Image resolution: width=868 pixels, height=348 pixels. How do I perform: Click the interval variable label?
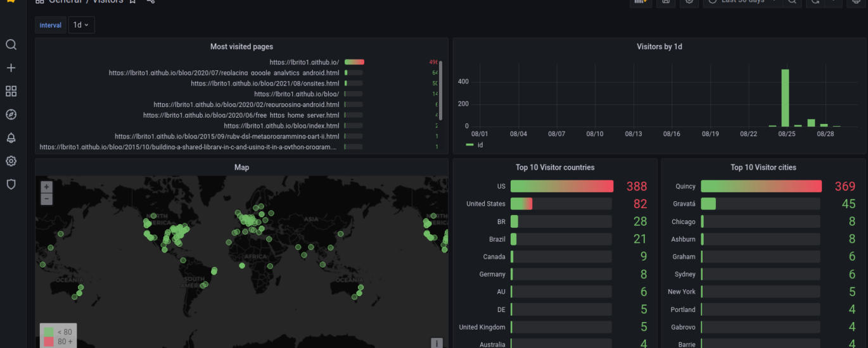point(51,25)
